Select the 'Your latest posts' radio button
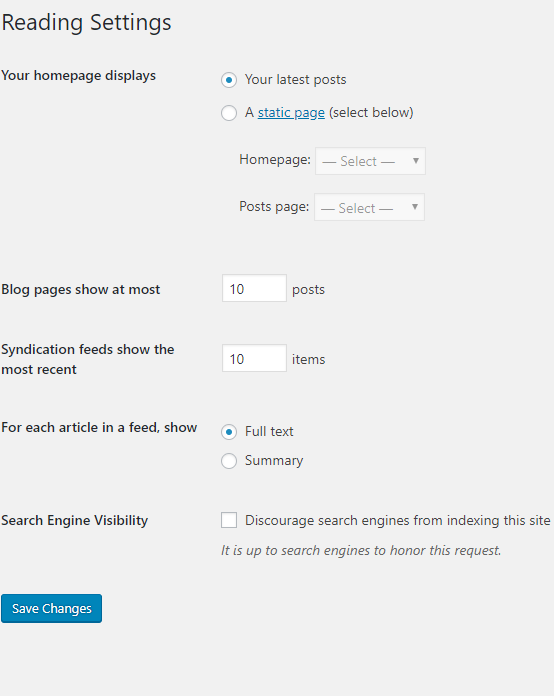The height and width of the screenshot is (696, 554). 229,80
